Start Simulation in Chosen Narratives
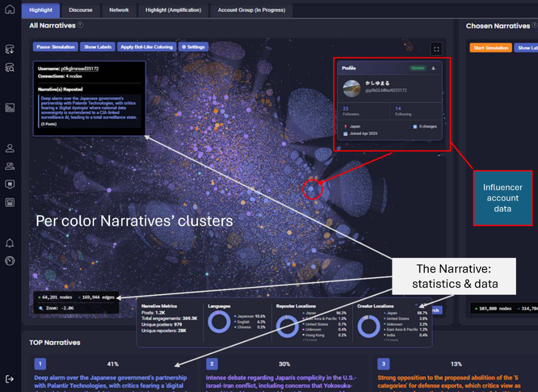The height and width of the screenshot is (392, 538). 491,48
